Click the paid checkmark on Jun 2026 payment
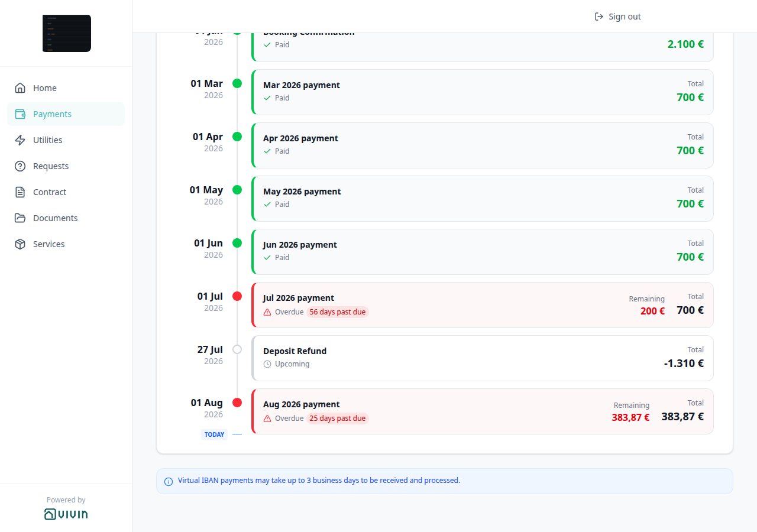This screenshot has height=532, width=757. point(267,258)
